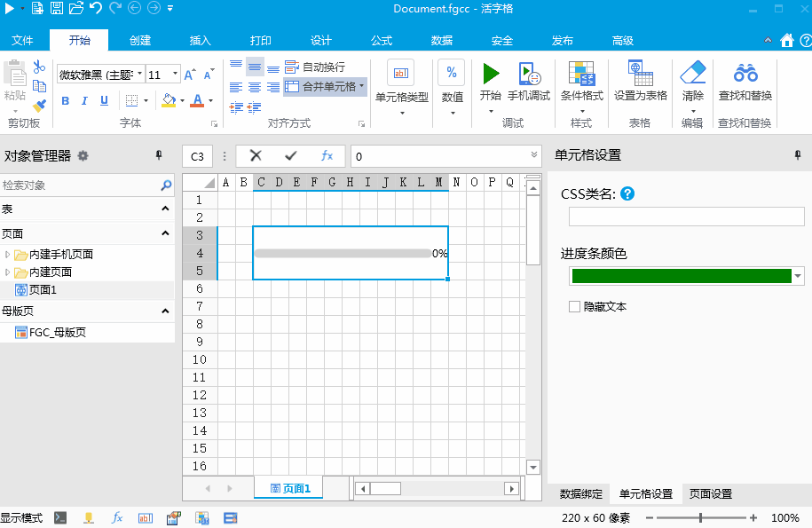This screenshot has height=528, width=812.
Task: Switch to the 数据 ribbon tab
Action: (441, 41)
